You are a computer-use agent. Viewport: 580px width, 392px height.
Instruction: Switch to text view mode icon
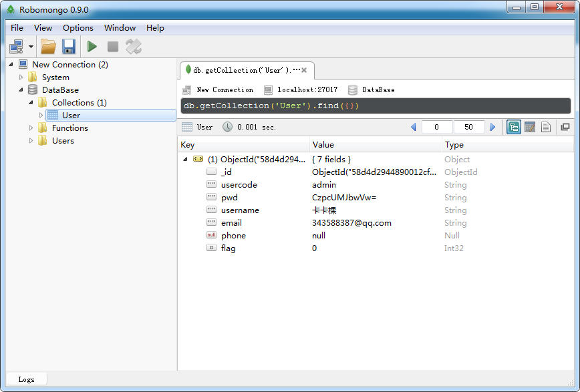pyautogui.click(x=546, y=127)
